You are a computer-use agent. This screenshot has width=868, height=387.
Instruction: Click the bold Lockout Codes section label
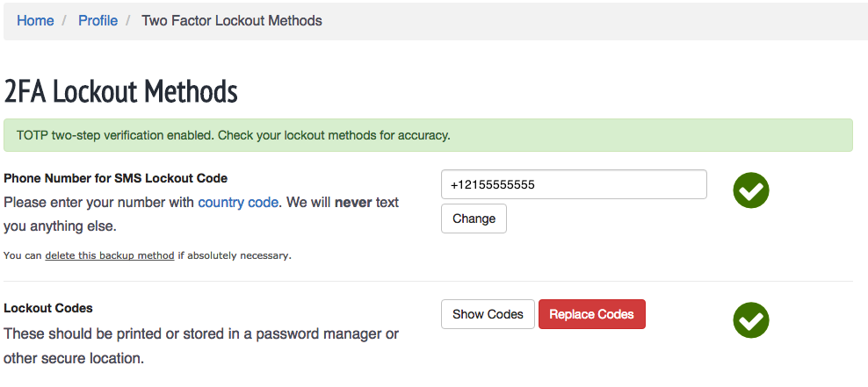[x=48, y=308]
